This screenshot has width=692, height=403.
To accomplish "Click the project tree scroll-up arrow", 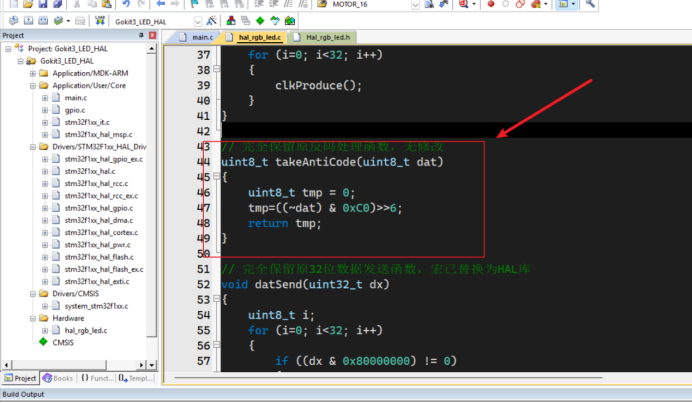I will pos(152,48).
